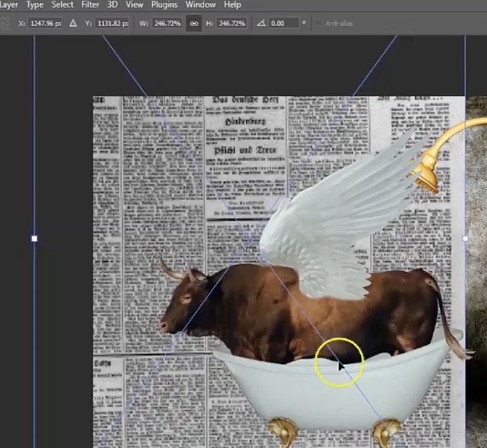This screenshot has height=448, width=487.
Task: Select the H height percentage field
Action: tap(232, 23)
